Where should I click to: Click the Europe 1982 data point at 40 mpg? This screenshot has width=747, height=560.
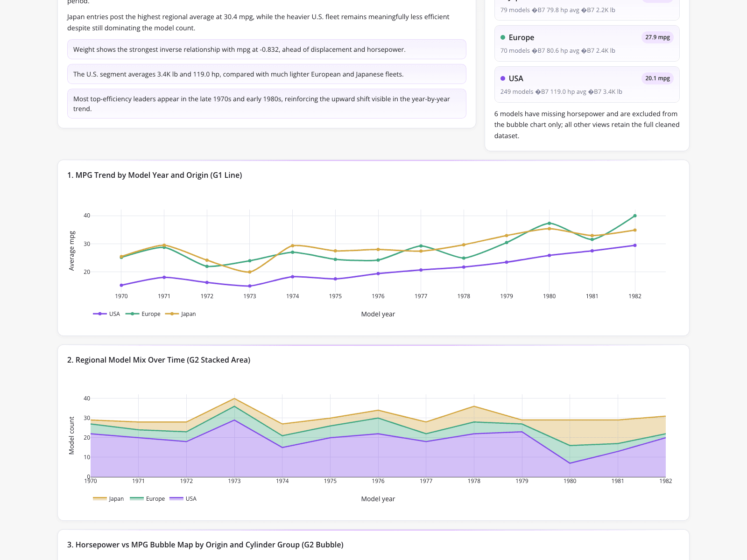point(635,216)
